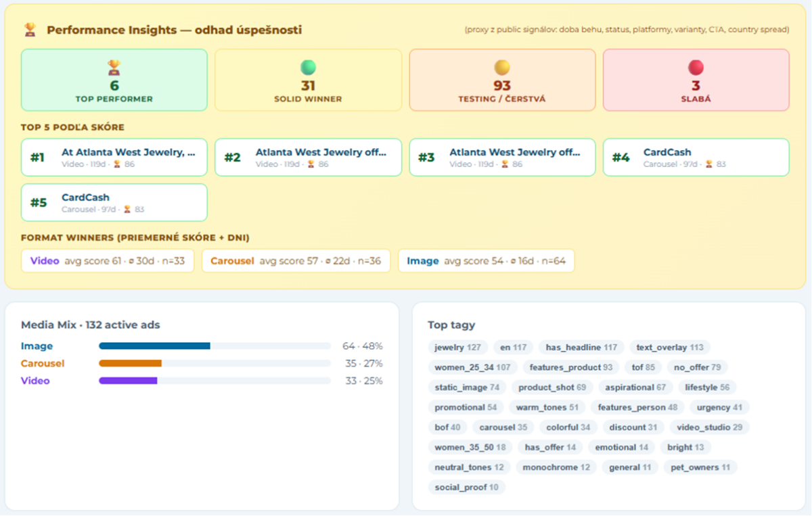Select the jewelry 127 tag
This screenshot has width=812, height=516.
click(457, 348)
